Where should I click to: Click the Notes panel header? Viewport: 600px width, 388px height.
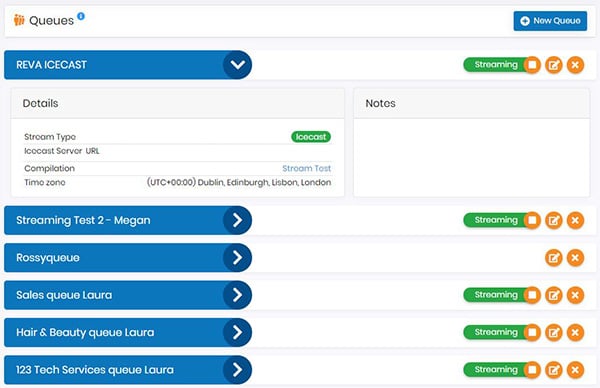tap(471, 103)
